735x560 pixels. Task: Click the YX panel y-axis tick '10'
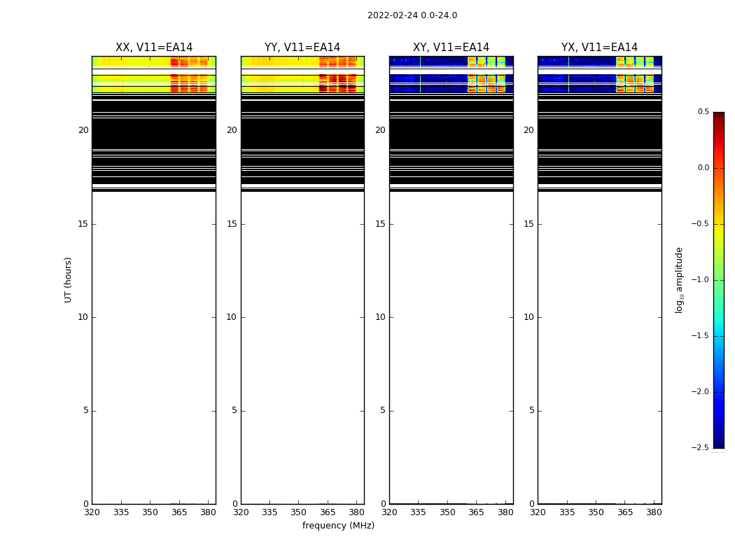528,317
